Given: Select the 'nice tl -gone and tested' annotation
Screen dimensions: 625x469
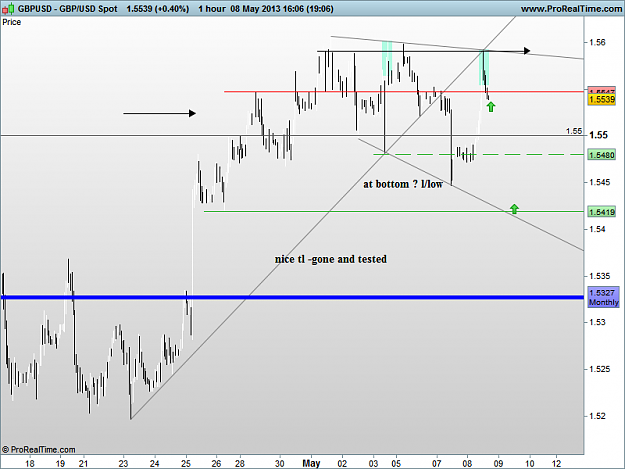Looking at the screenshot, I should [331, 259].
